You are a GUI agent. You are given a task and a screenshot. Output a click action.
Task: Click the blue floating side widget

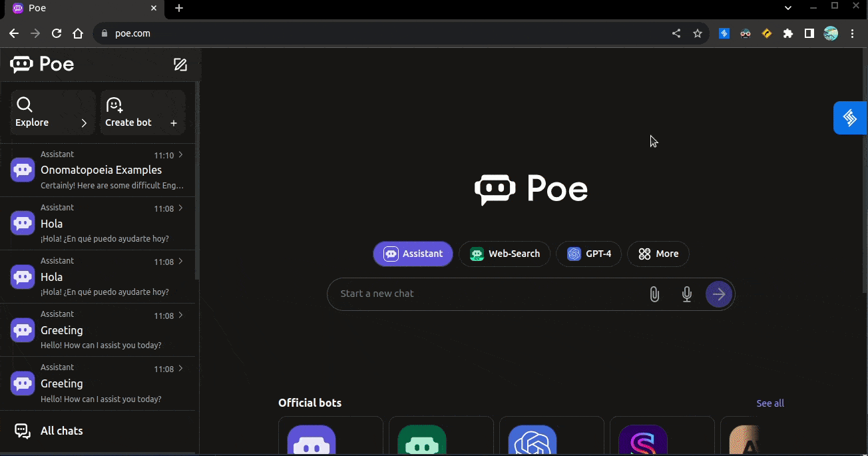pos(850,118)
